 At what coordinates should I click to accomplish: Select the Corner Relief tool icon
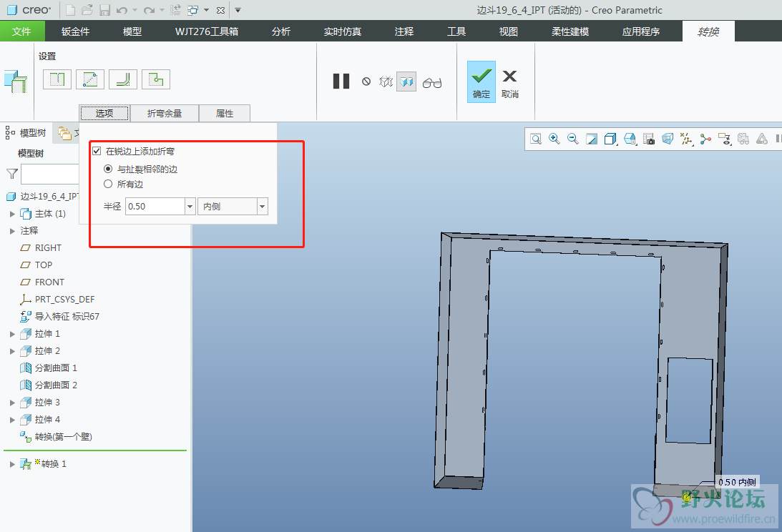(155, 79)
